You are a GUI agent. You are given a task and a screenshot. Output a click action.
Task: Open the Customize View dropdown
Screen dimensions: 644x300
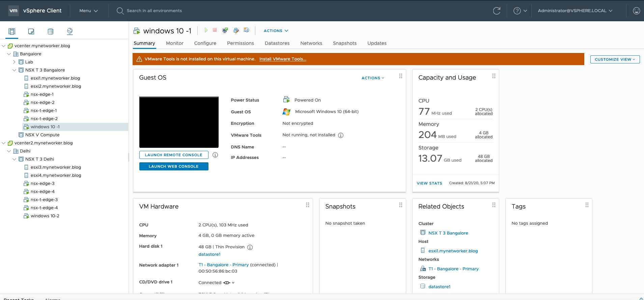[615, 59]
